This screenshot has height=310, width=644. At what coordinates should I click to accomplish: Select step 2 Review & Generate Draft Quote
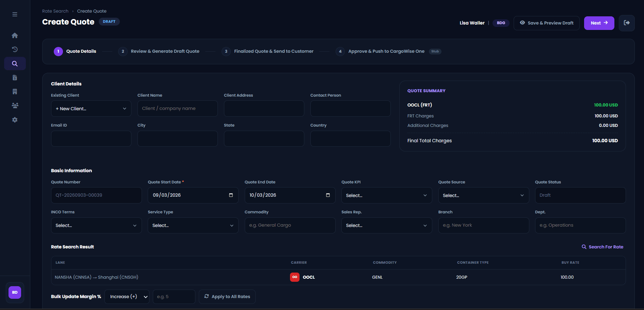tap(159, 51)
